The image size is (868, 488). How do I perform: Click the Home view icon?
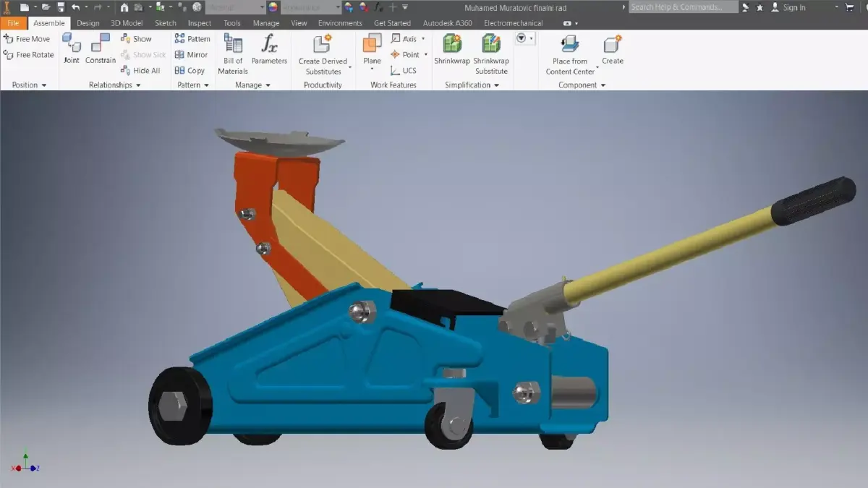pyautogui.click(x=124, y=7)
